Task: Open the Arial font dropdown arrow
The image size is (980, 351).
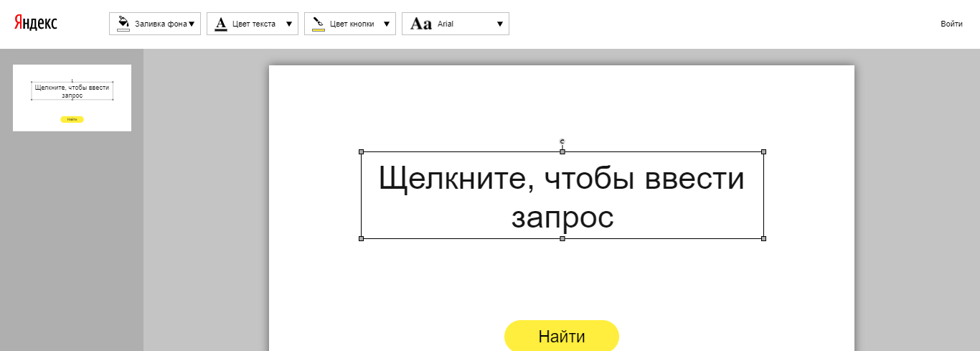Action: tap(500, 24)
